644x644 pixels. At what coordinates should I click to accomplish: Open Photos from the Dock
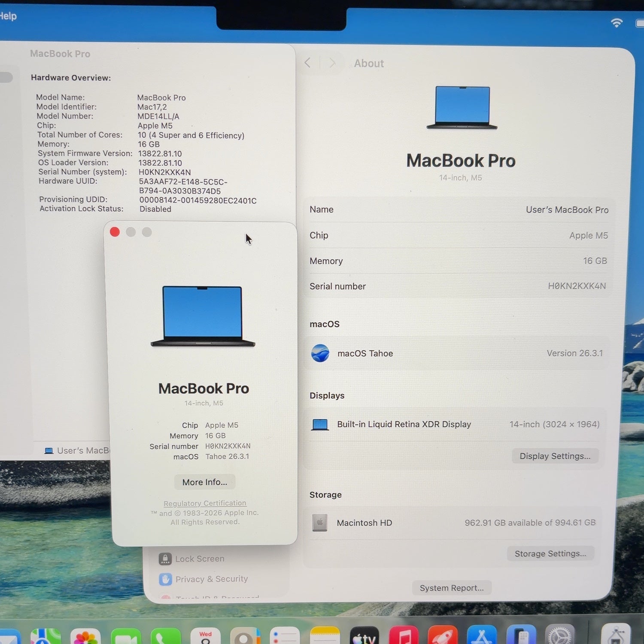pos(85,636)
